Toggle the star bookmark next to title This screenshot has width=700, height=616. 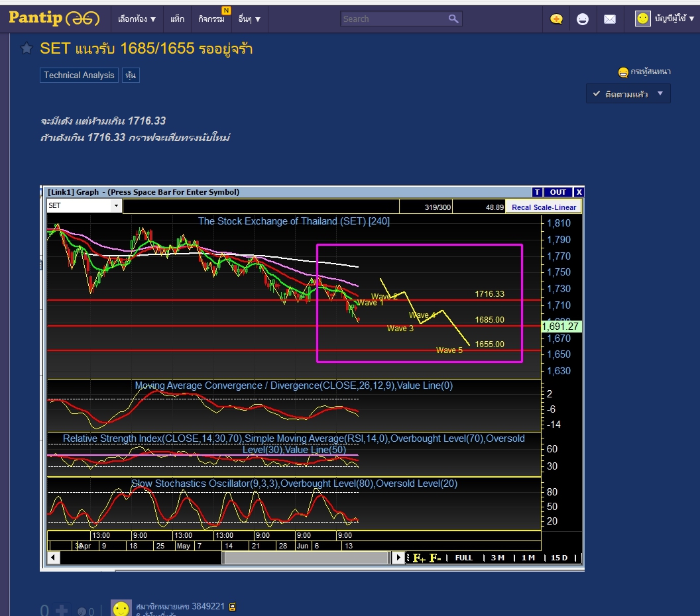27,48
